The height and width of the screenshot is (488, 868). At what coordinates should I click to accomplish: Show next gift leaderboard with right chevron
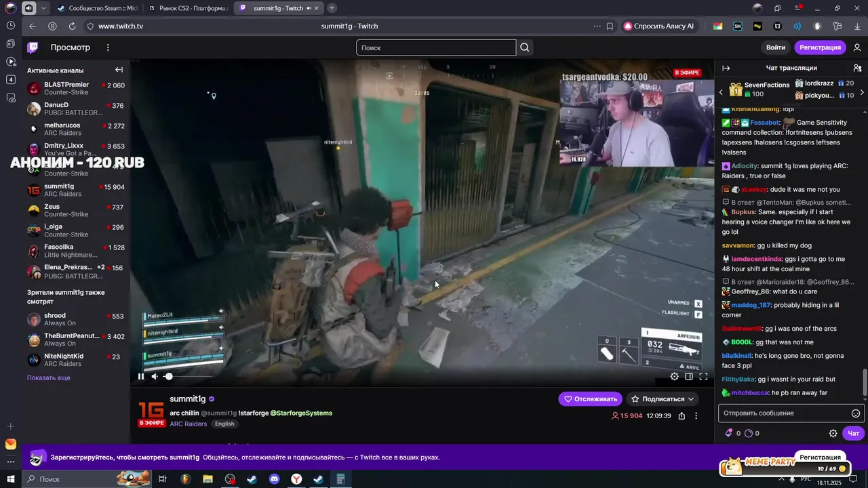point(862,92)
